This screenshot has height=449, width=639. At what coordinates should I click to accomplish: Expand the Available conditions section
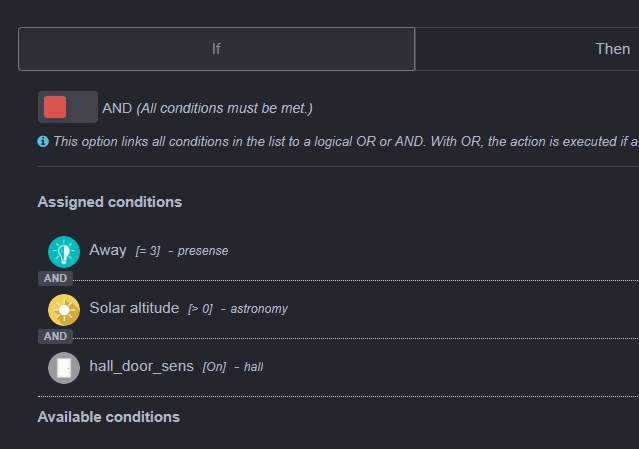[109, 417]
